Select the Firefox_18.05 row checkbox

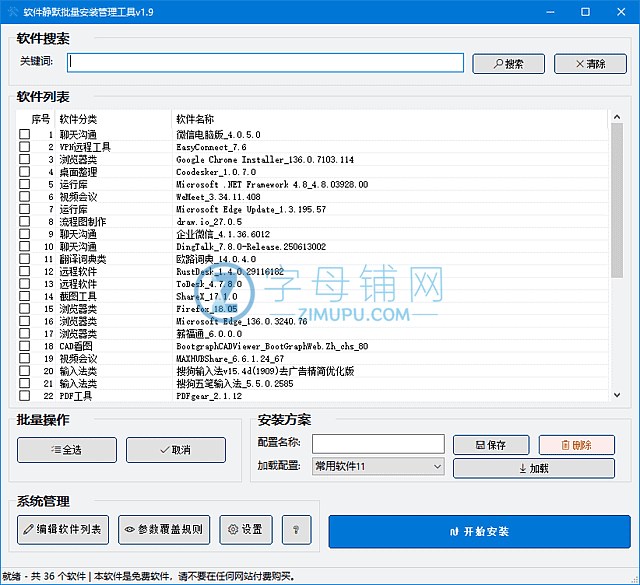tap(25, 309)
